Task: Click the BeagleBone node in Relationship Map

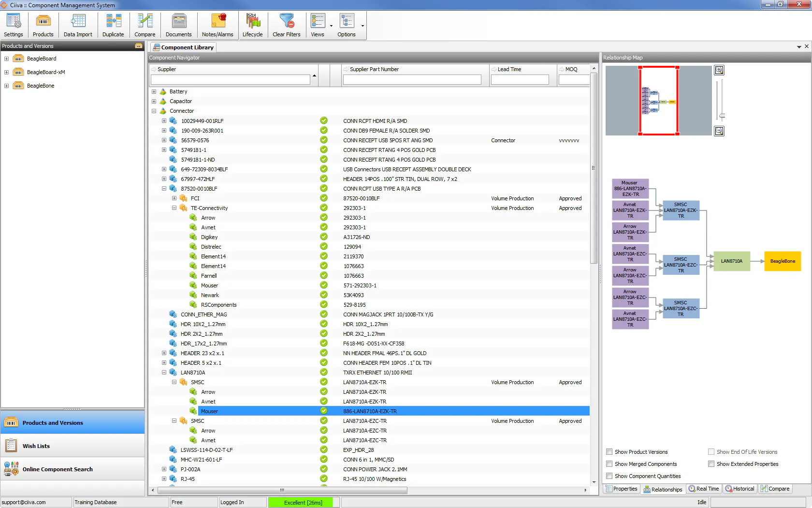Action: [x=783, y=261]
